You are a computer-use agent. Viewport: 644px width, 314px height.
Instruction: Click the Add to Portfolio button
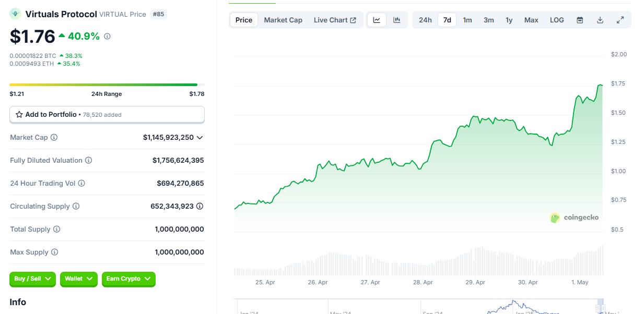click(x=107, y=114)
